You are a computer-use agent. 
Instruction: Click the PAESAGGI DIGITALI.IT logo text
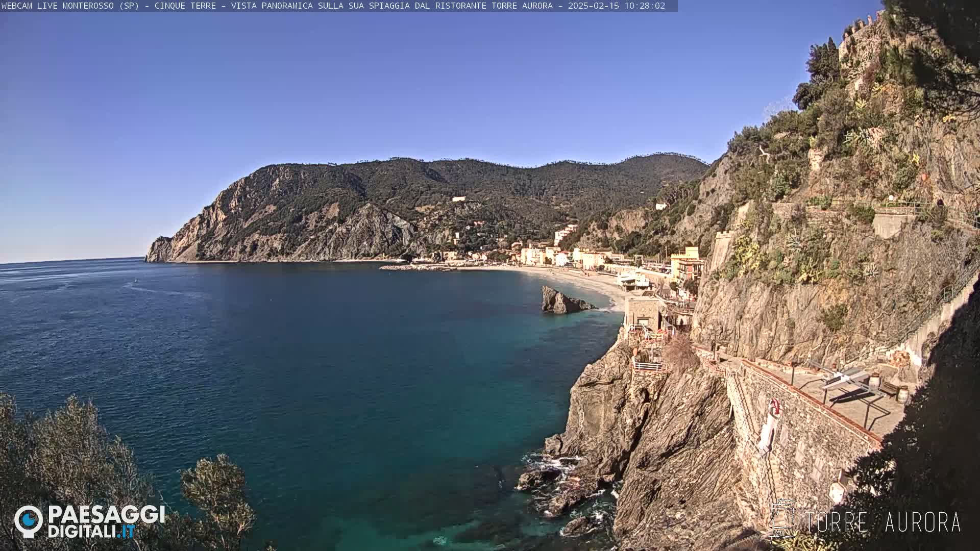tap(106, 521)
